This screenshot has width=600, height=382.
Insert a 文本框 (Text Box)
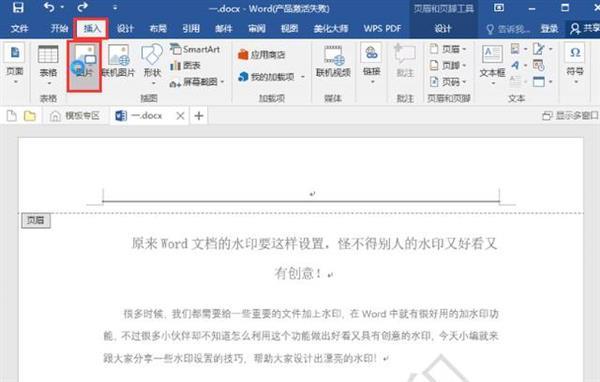[x=492, y=64]
